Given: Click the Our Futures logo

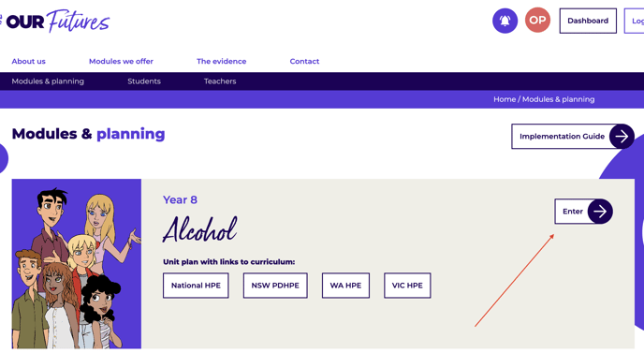Looking at the screenshot, I should click(x=57, y=21).
